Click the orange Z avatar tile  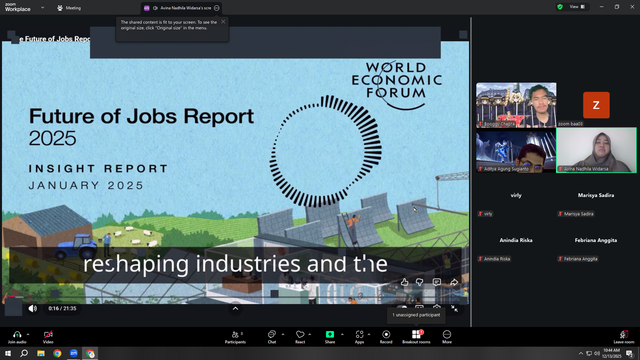pos(596,105)
